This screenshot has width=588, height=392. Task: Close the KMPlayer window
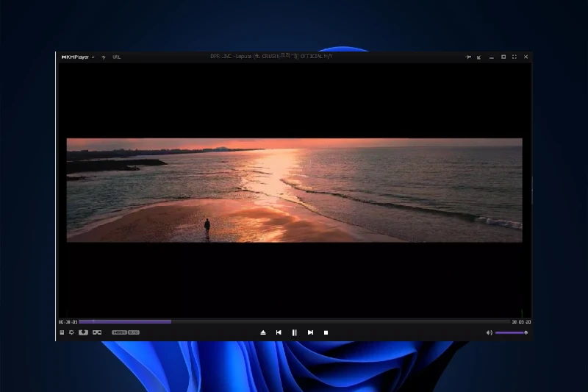click(526, 57)
